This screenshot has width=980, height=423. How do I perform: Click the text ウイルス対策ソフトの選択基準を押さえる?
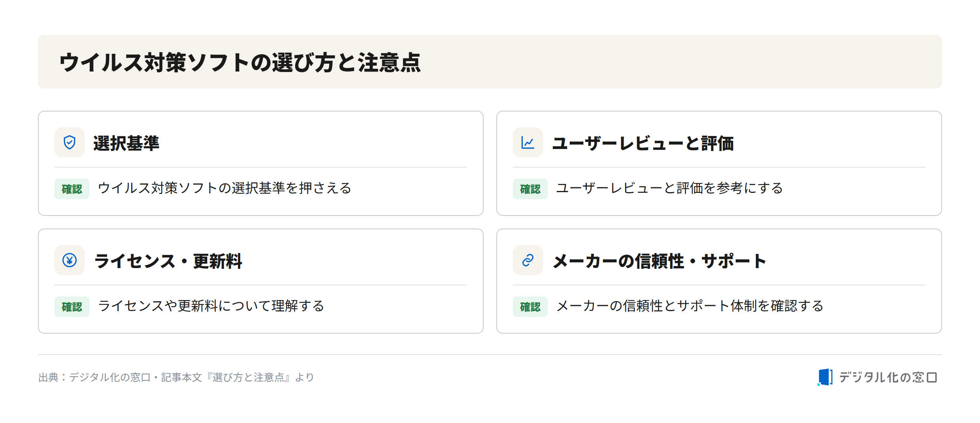[x=225, y=188]
